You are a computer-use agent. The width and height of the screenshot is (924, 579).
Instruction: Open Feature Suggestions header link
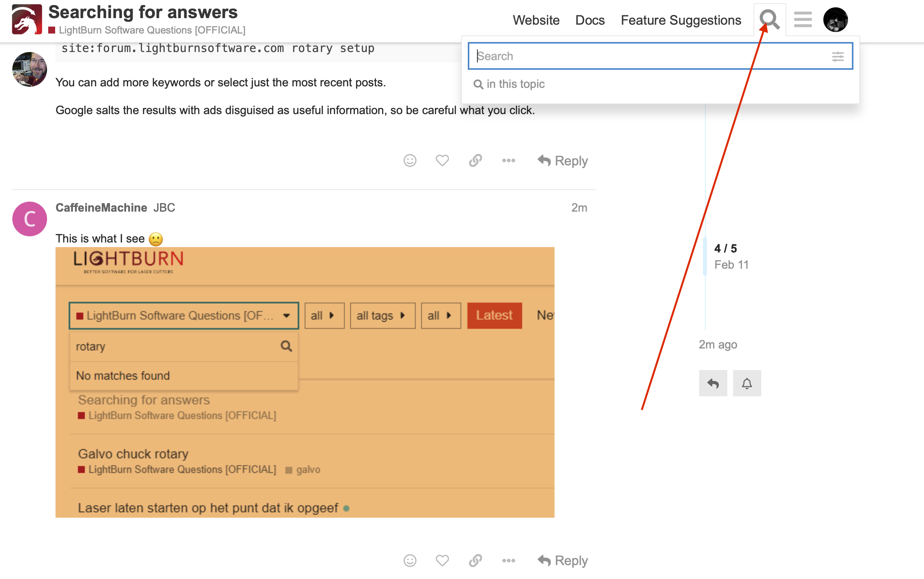click(681, 20)
